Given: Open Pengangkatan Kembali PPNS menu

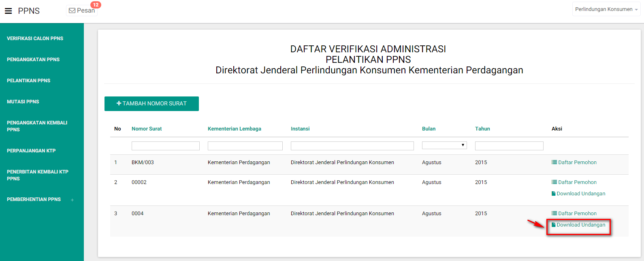Looking at the screenshot, I should tap(37, 126).
